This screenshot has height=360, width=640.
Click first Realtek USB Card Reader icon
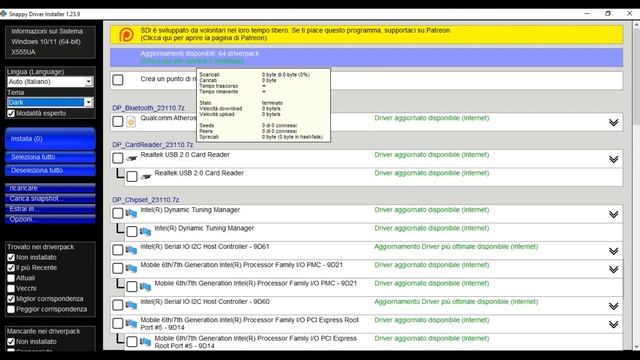coord(131,158)
